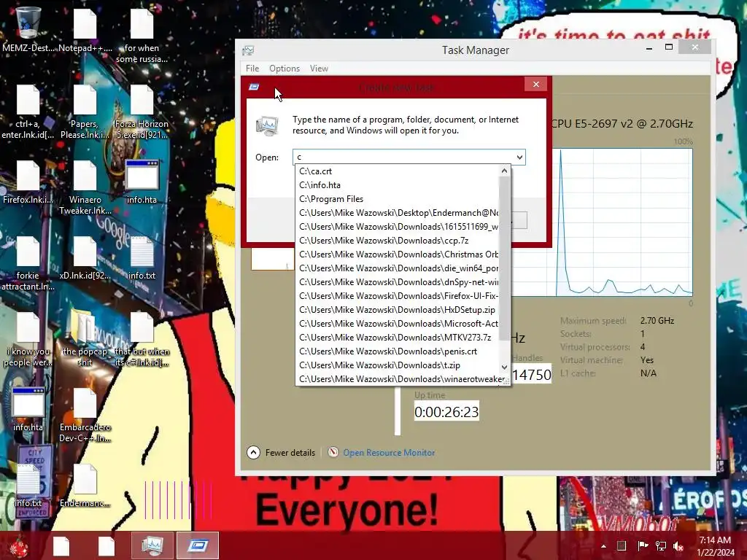
Task: Open the Task Manager File menu
Action: click(252, 69)
